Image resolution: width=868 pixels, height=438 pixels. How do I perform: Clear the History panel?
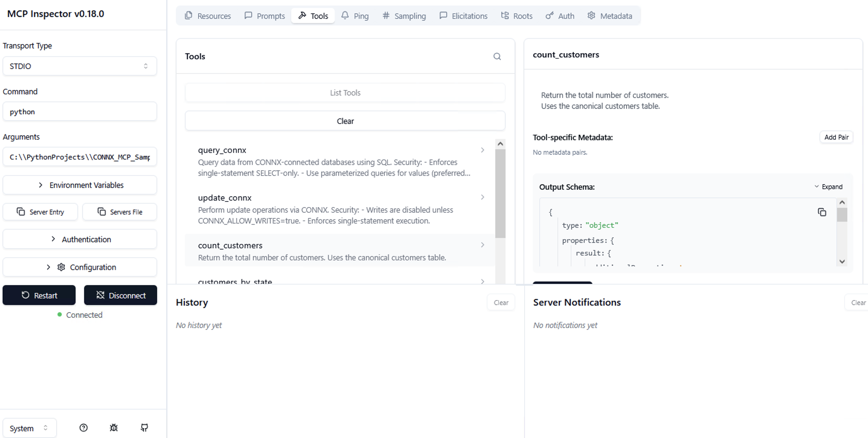point(501,303)
